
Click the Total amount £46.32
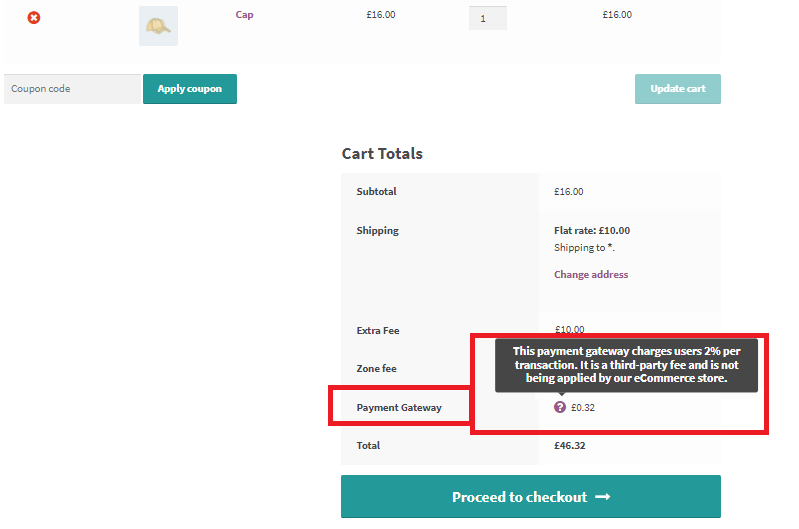click(570, 445)
